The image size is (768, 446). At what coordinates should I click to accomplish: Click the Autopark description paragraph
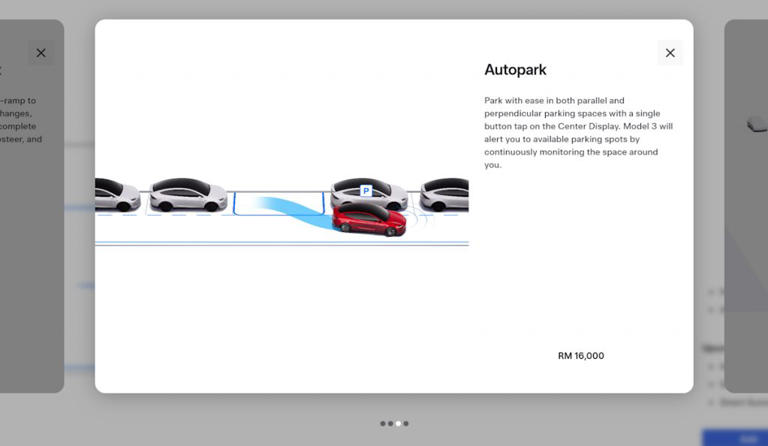578,133
